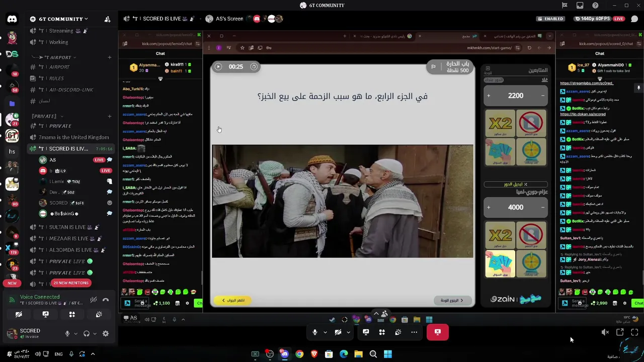Open the Streaming text channel

pos(70,31)
